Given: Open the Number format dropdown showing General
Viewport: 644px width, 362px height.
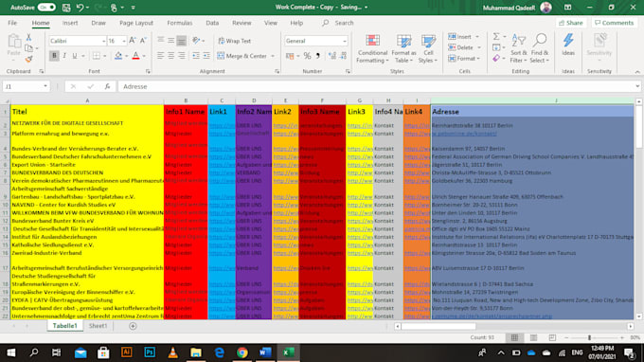Looking at the screenshot, I should [x=344, y=41].
